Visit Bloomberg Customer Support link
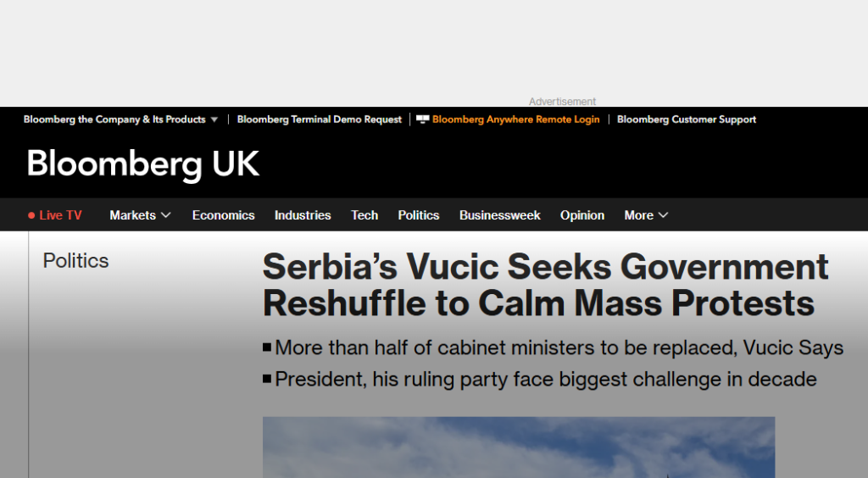 [687, 119]
